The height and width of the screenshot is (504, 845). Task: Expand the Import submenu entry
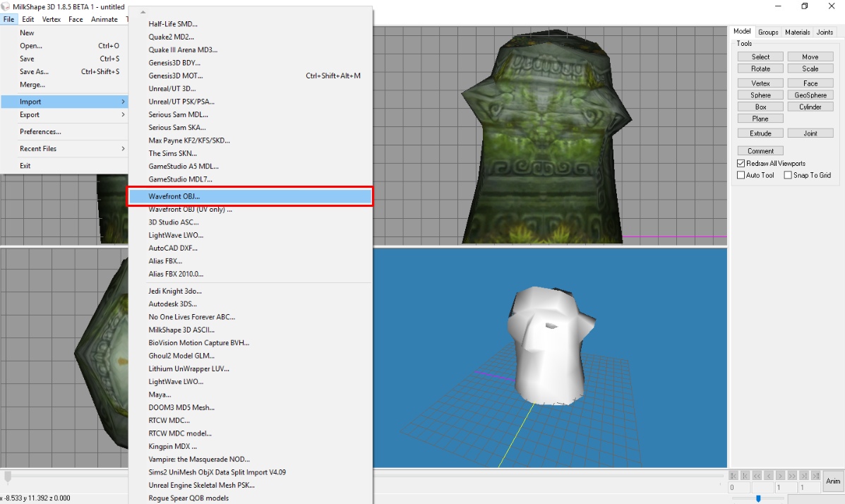coord(64,102)
